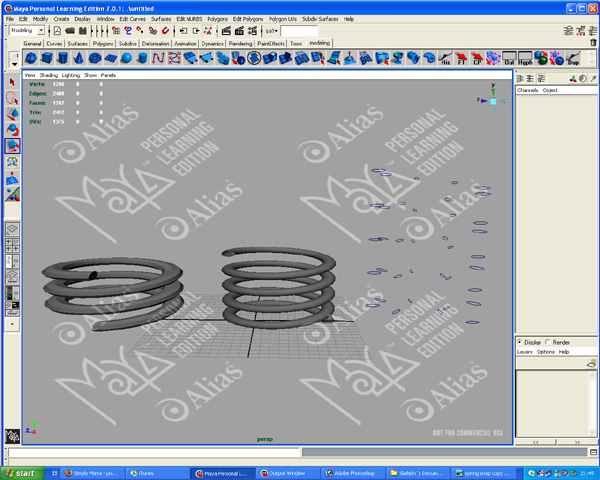Toggle snap to grids icon
The height and width of the screenshot is (480, 600).
pos(116,31)
